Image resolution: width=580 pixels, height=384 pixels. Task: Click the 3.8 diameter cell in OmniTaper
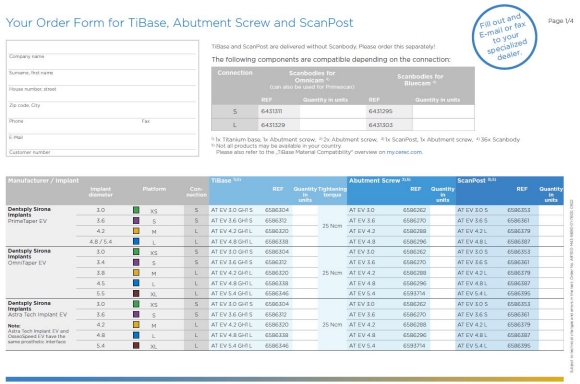tap(101, 273)
